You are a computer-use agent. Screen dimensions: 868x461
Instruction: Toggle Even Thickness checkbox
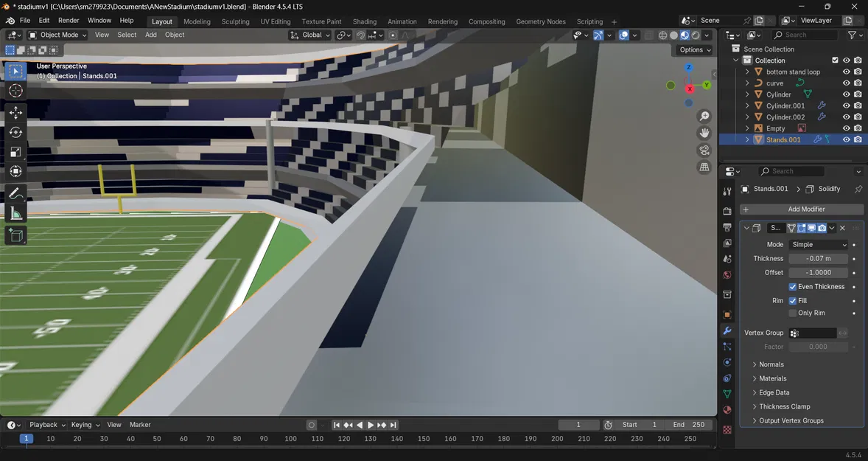click(x=793, y=287)
